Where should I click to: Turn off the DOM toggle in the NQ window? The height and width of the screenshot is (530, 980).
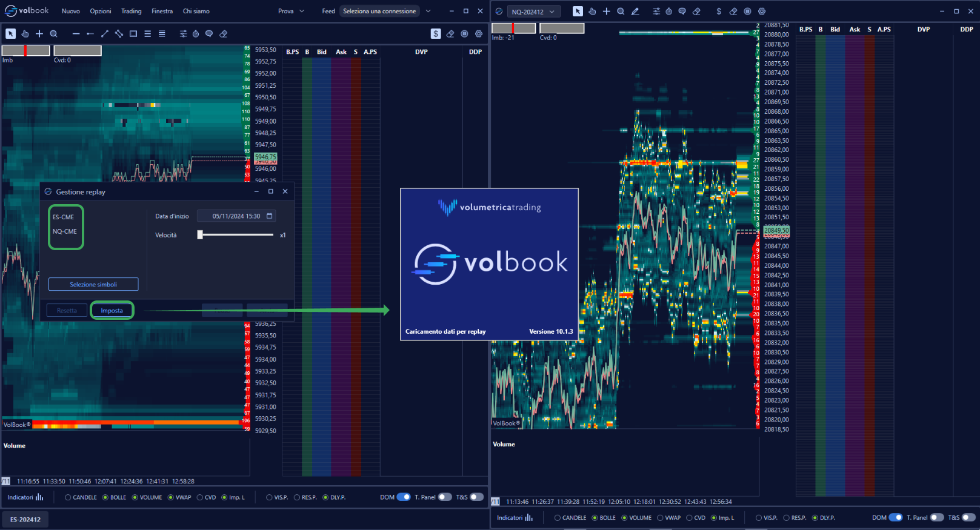click(x=896, y=517)
